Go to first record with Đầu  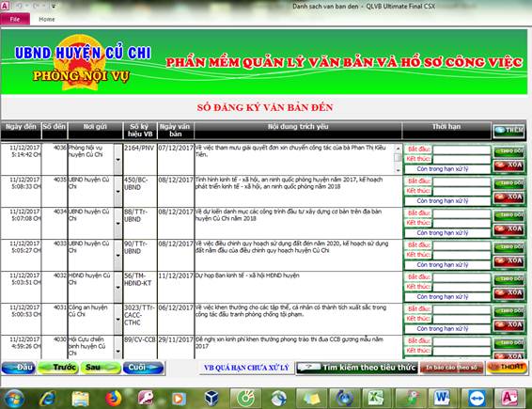tap(19, 368)
